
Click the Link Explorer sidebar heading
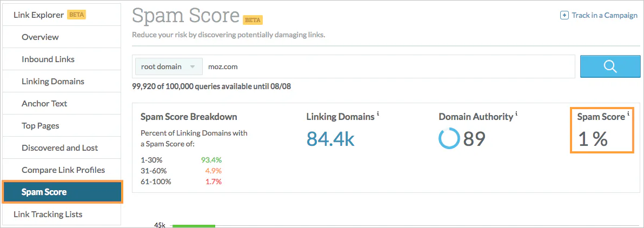39,15
